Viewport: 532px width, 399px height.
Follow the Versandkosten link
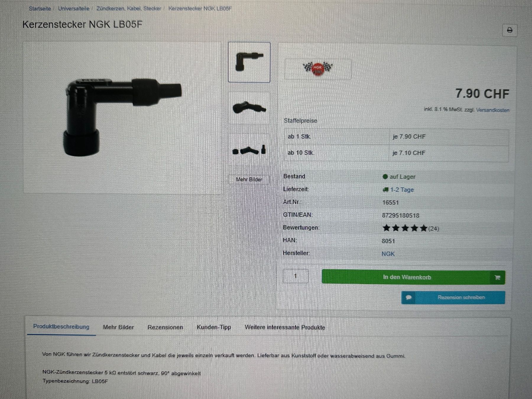[493, 110]
